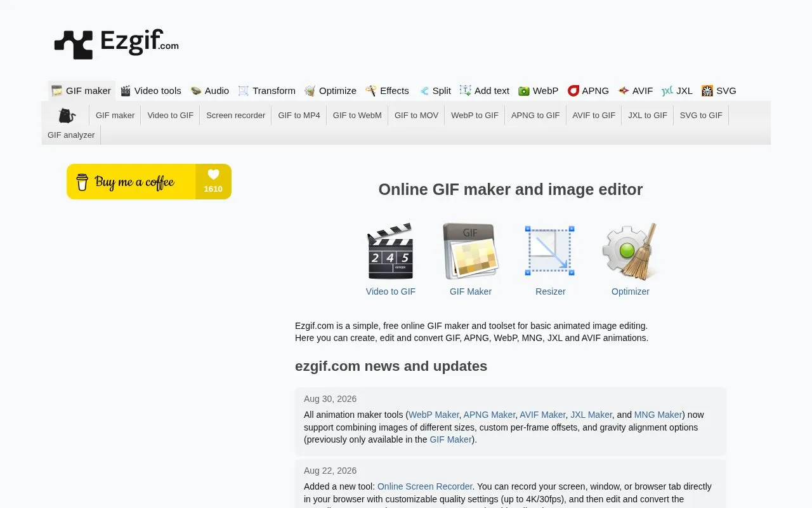Select the GIF maker main menu tab

pos(82,91)
